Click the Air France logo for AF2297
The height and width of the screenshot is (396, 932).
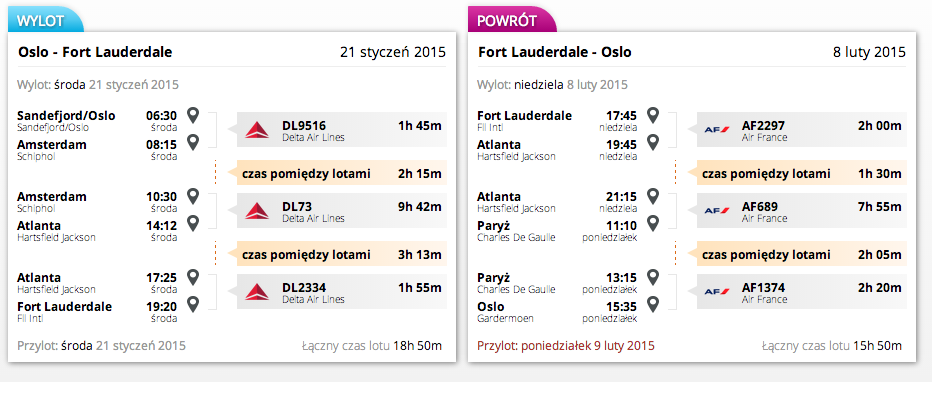(x=716, y=130)
